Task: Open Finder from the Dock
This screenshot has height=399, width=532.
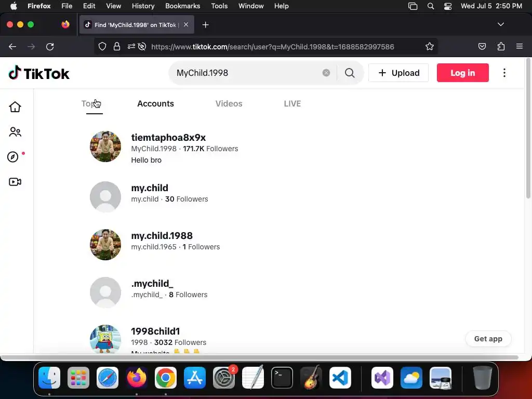Action: click(x=49, y=378)
